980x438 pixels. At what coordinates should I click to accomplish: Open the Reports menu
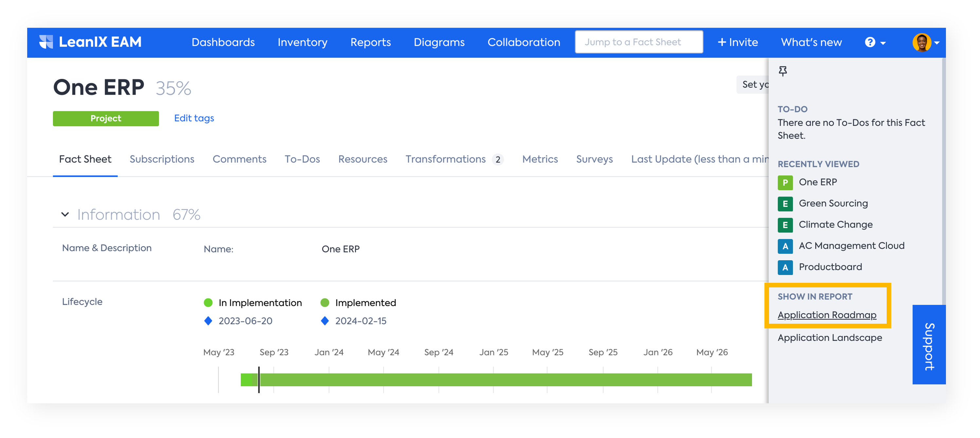[370, 42]
